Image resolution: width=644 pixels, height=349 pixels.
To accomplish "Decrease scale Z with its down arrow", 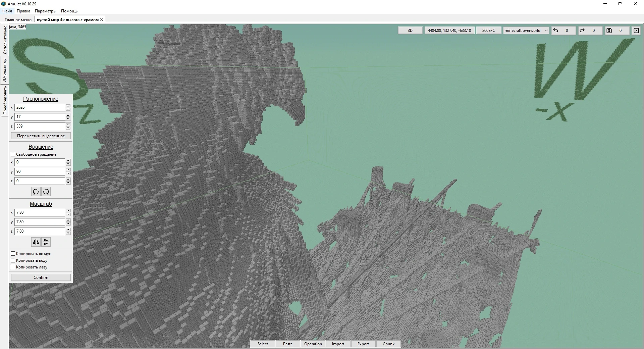I will coord(68,233).
